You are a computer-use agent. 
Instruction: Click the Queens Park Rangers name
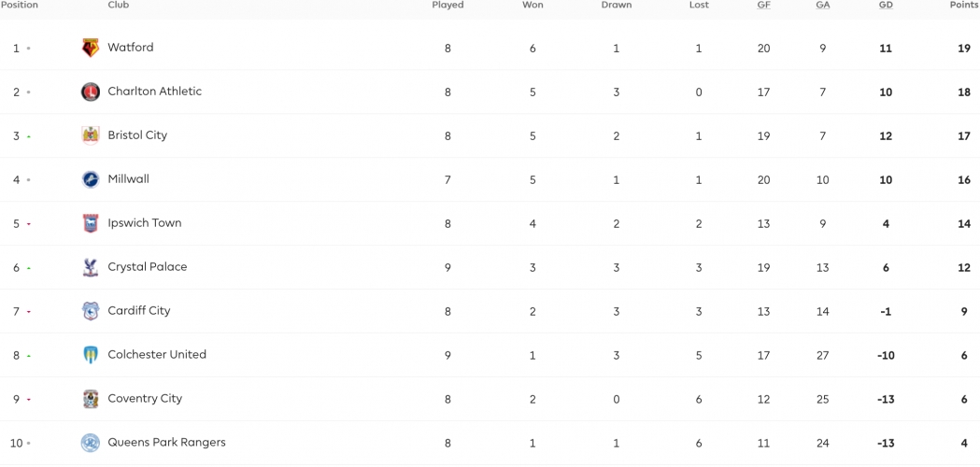[x=166, y=443]
